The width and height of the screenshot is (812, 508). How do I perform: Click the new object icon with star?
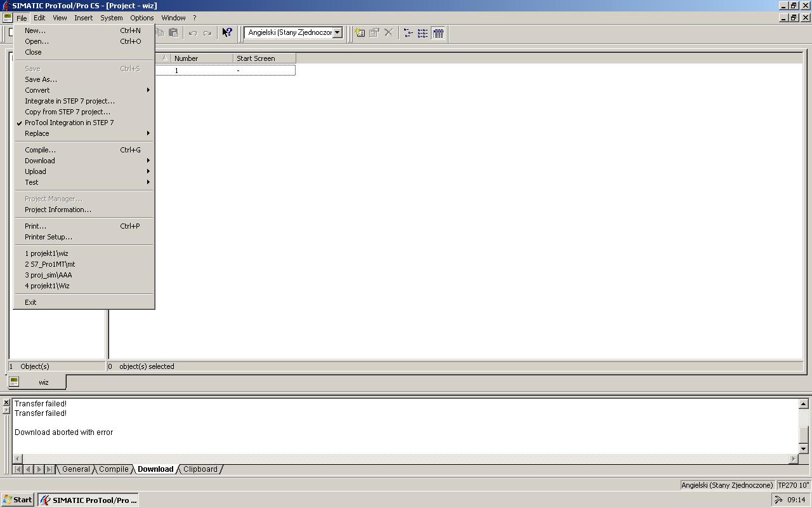[x=360, y=32]
